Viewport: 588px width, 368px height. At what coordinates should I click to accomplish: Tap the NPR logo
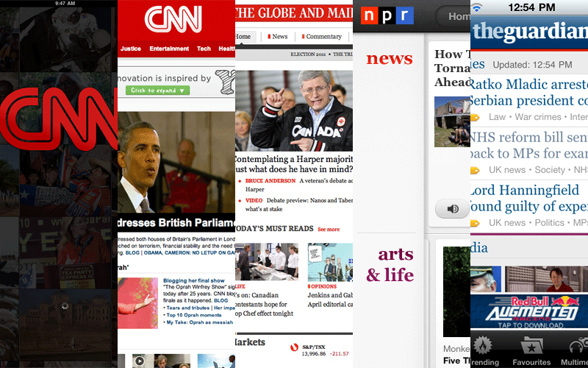[387, 15]
